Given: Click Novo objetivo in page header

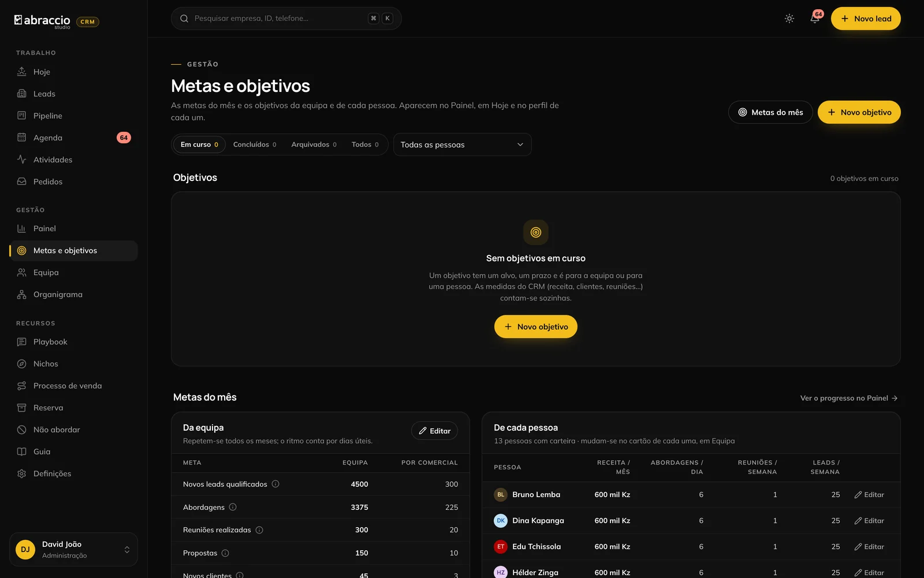Looking at the screenshot, I should pyautogui.click(x=859, y=112).
